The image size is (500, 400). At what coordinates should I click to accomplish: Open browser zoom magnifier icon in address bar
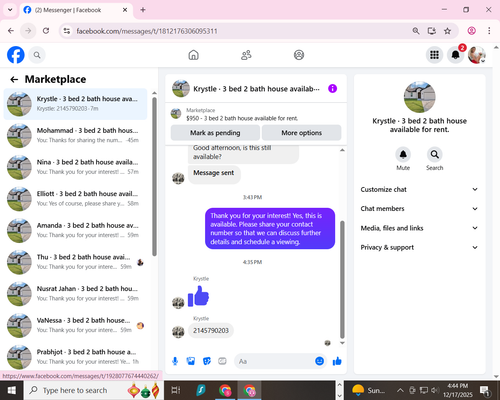click(416, 31)
